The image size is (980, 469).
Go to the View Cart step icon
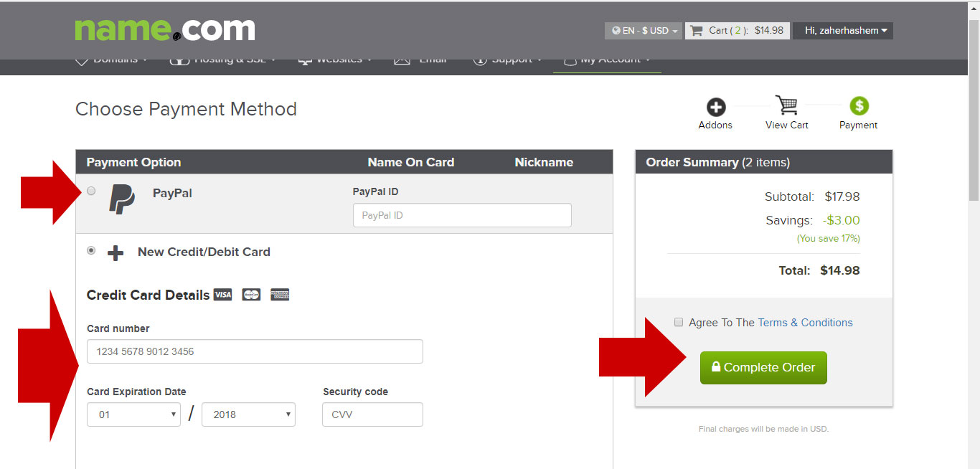pos(787,105)
